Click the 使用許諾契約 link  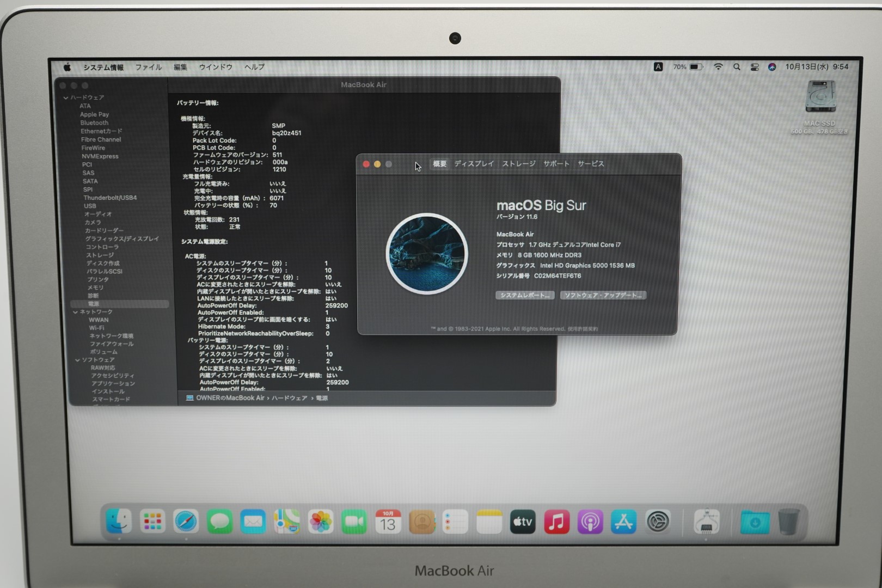click(583, 329)
